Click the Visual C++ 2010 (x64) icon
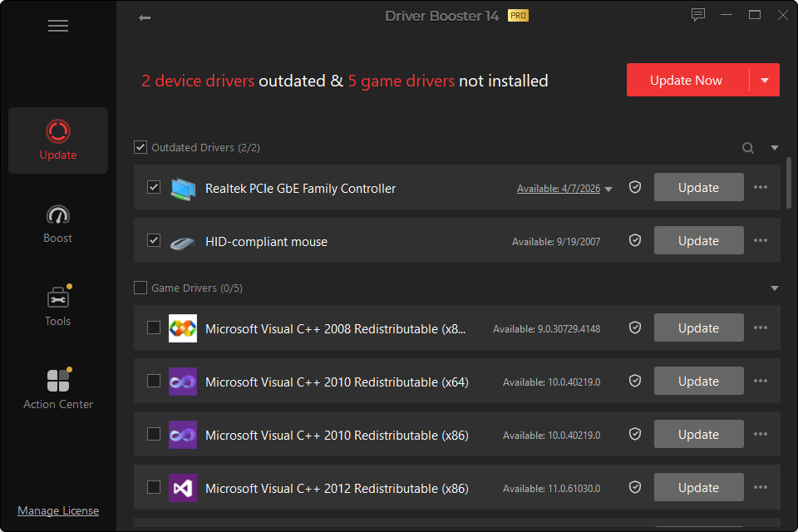Viewport: 798px width, 532px height. click(183, 382)
